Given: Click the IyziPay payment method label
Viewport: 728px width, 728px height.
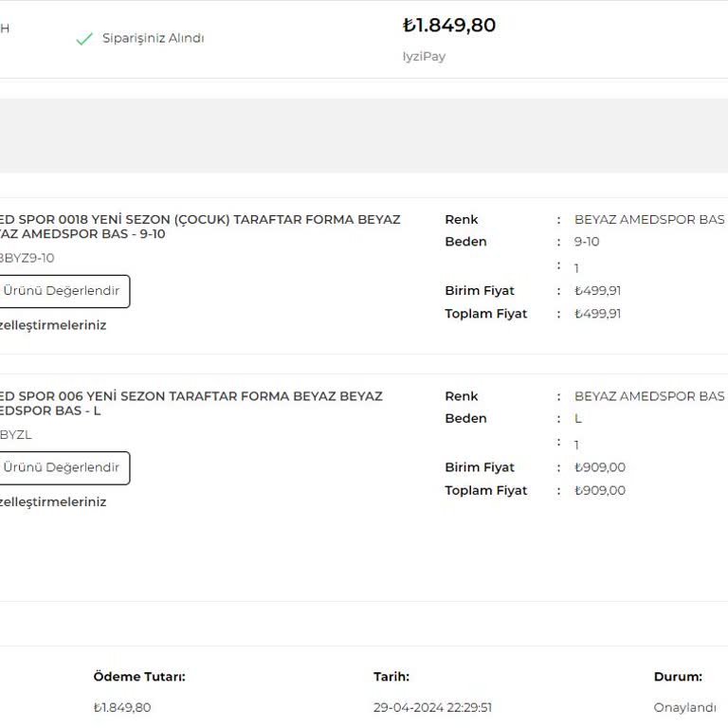Looking at the screenshot, I should pyautogui.click(x=424, y=57).
